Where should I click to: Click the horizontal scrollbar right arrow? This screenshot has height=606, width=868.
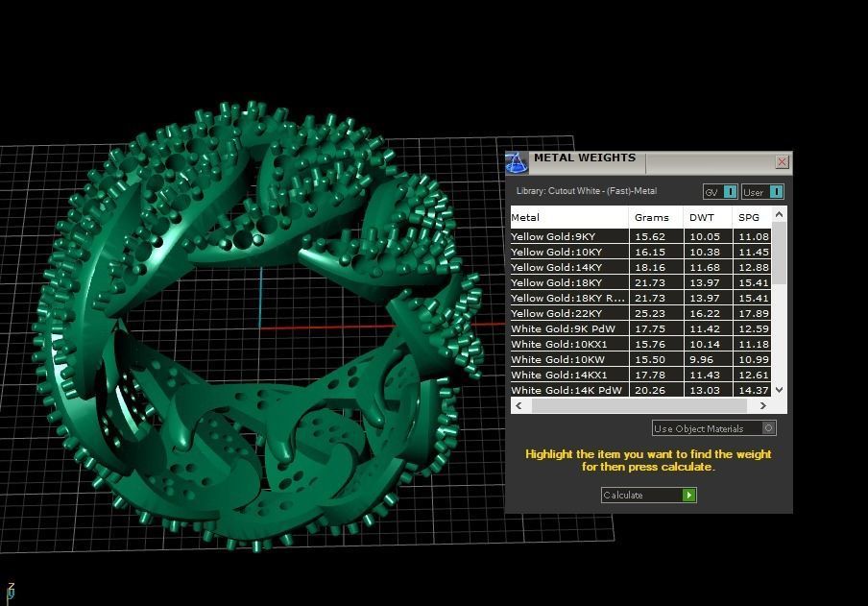click(x=762, y=405)
